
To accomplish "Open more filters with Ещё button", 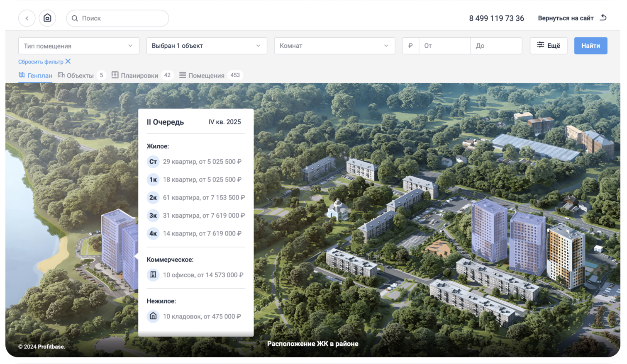I will pos(549,46).
